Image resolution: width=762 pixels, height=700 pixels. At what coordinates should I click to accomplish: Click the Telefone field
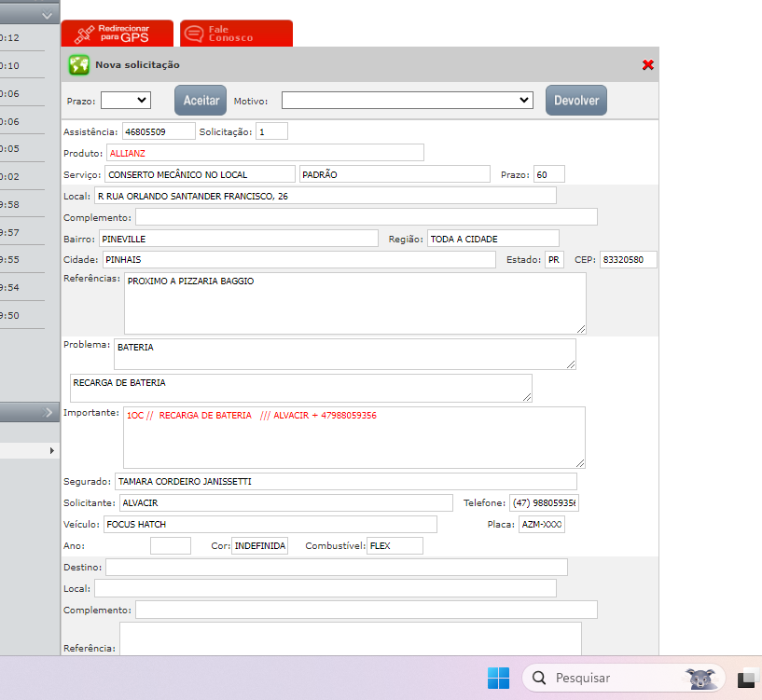click(x=545, y=502)
